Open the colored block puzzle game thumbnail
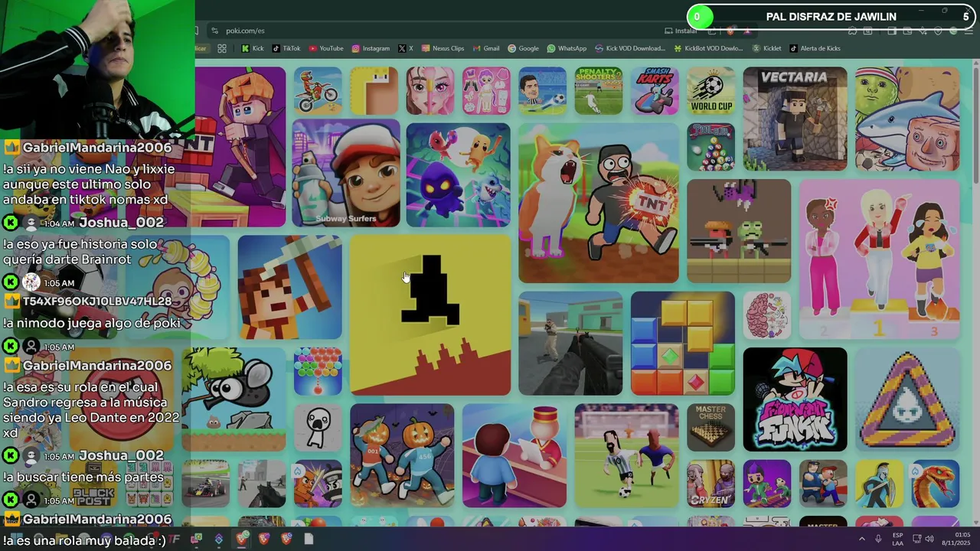Viewport: 980px width, 551px height. coord(683,343)
